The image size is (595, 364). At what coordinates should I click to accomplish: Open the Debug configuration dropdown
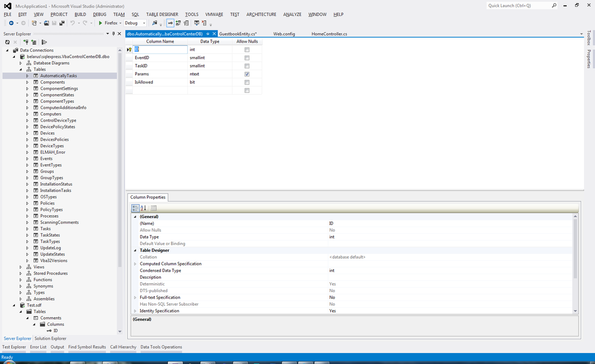pos(144,23)
